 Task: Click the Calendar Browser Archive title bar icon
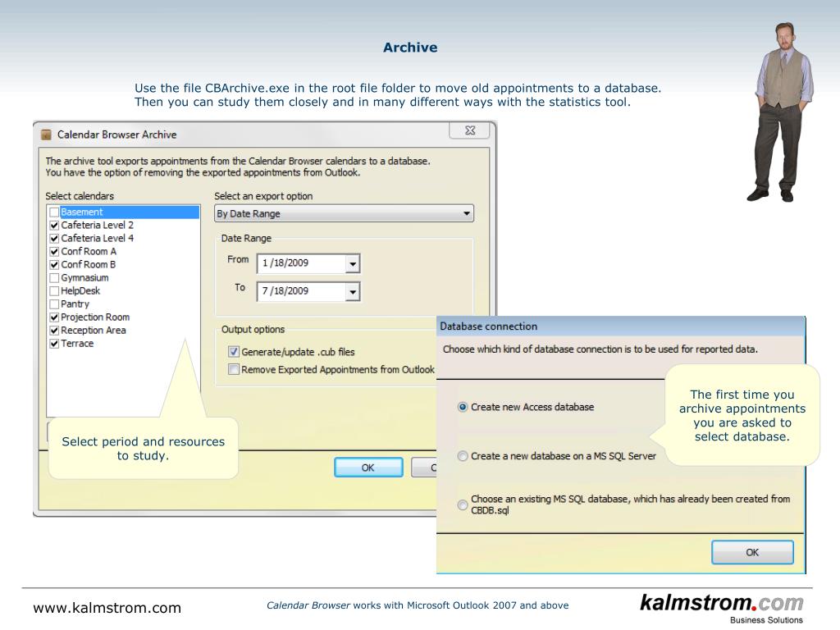(47, 135)
